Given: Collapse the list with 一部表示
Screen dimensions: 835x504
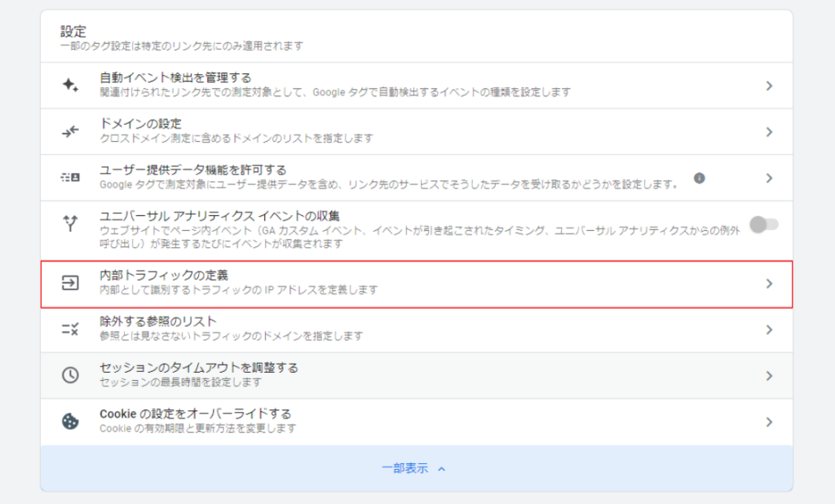Looking at the screenshot, I should click(417, 468).
